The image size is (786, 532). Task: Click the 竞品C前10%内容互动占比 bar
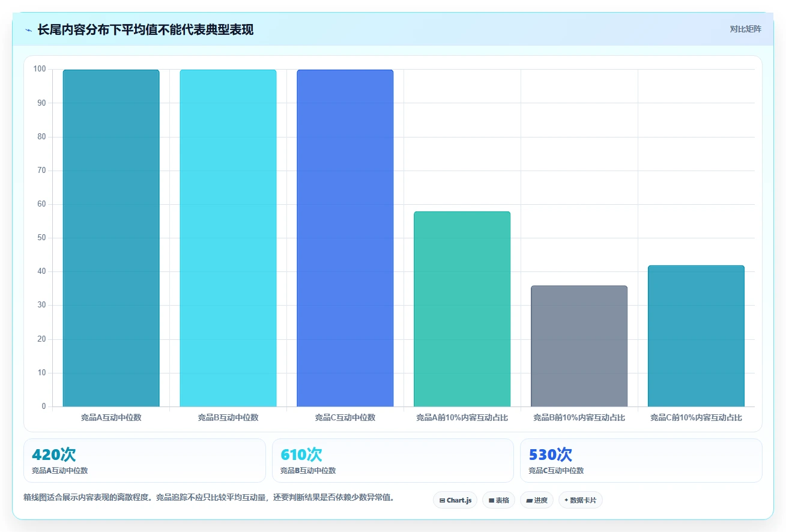[697, 336]
